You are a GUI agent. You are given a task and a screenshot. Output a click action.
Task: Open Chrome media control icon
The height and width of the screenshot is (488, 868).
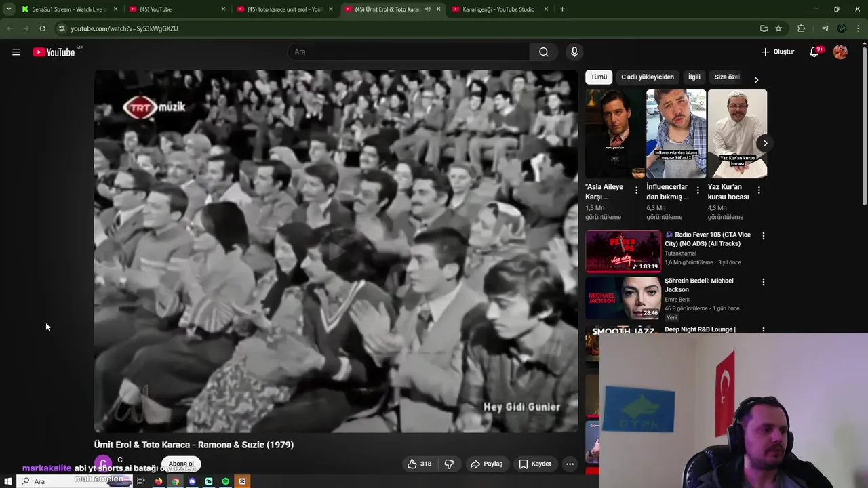825,28
